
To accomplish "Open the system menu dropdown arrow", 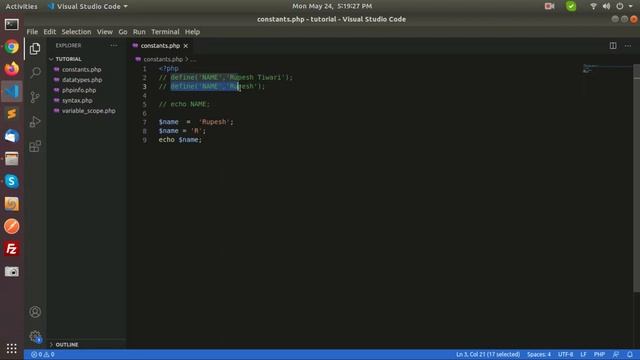I will 631,6.
